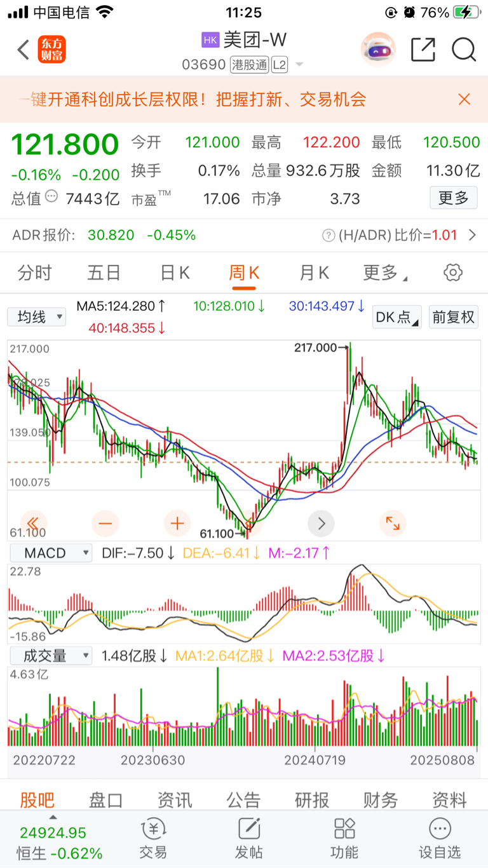Tap the H/ADR help question icon

click(329, 236)
